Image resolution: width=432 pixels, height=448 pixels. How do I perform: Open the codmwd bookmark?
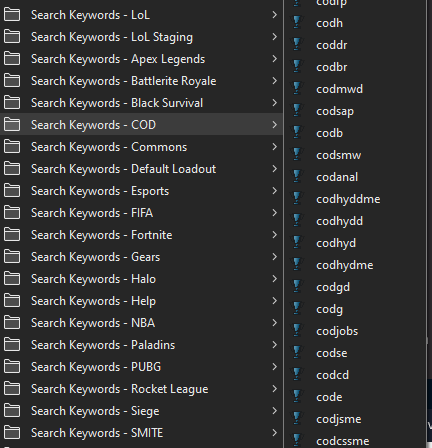click(x=355, y=89)
